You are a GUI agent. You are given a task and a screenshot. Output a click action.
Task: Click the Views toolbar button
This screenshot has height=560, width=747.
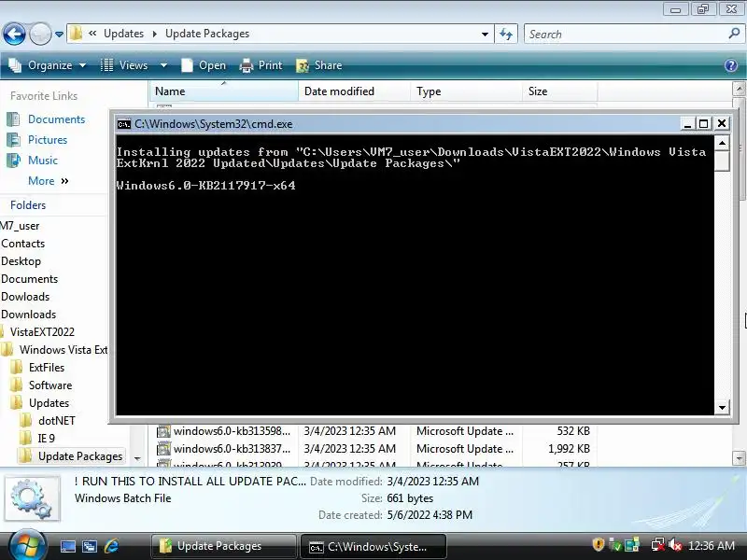[x=125, y=65]
